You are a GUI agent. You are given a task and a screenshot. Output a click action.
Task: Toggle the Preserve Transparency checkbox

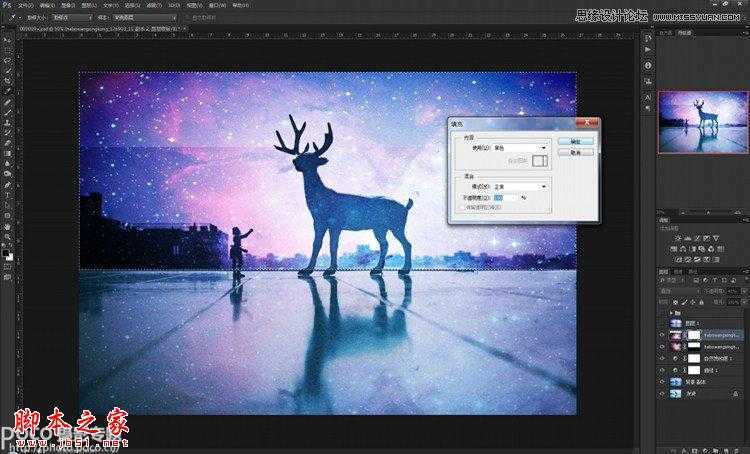pyautogui.click(x=463, y=208)
